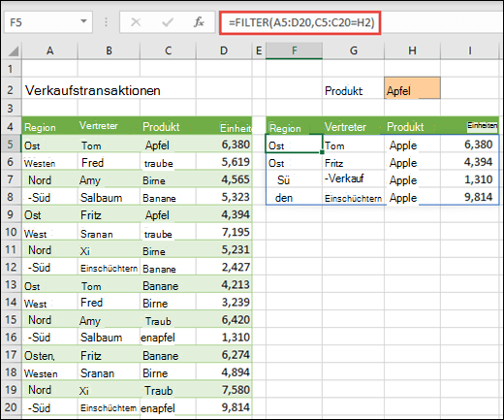Select cell F5 containing Ost

click(x=294, y=144)
